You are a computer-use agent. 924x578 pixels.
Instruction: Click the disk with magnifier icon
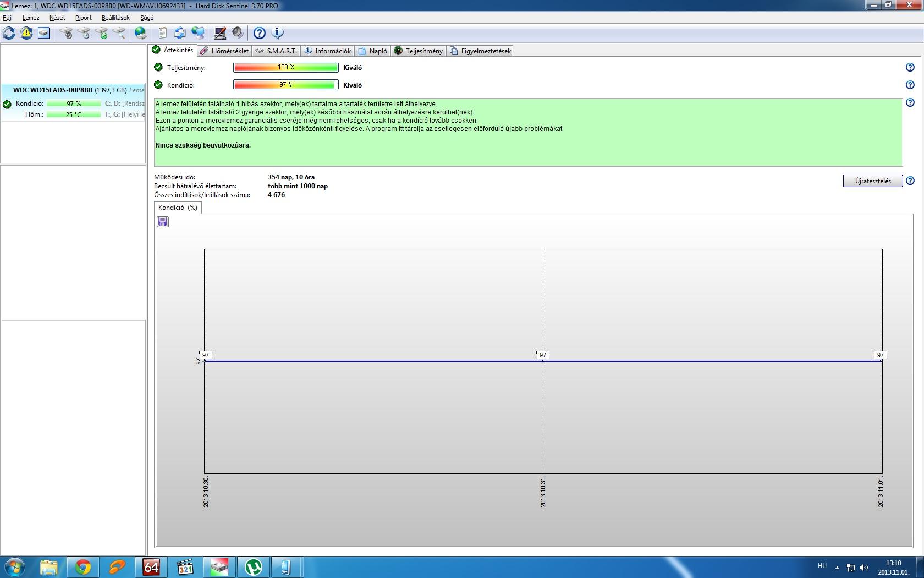119,33
